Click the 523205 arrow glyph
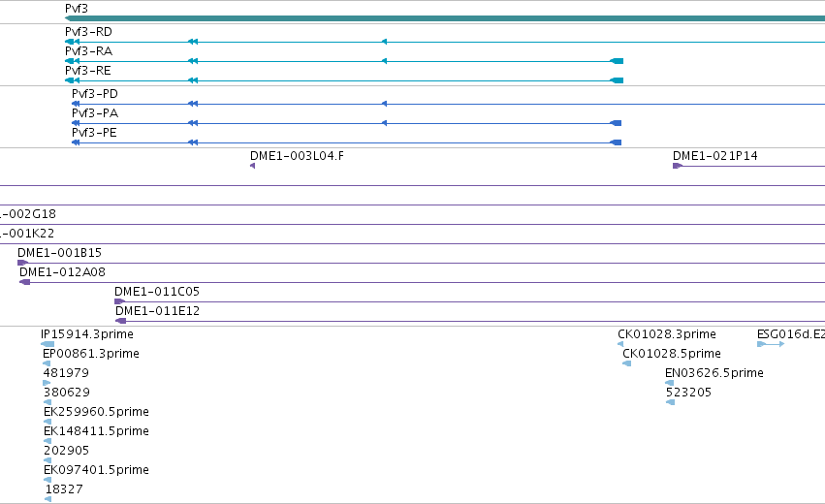 click(670, 402)
